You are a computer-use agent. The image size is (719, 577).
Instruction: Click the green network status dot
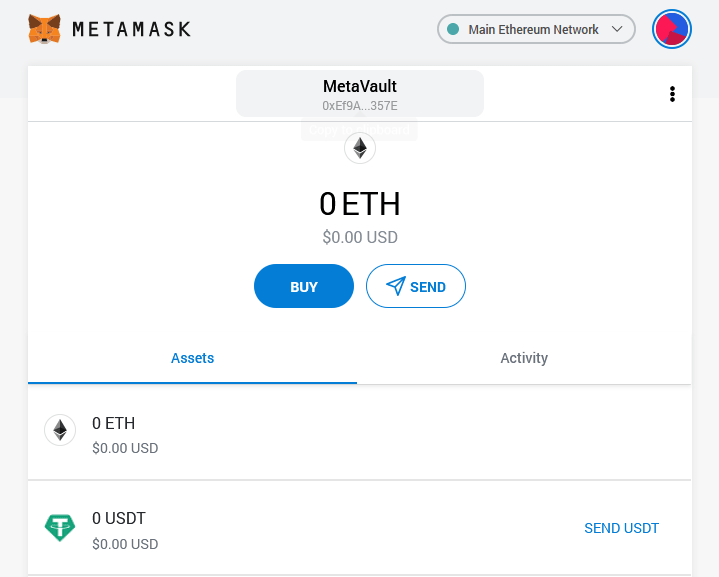[x=453, y=29]
